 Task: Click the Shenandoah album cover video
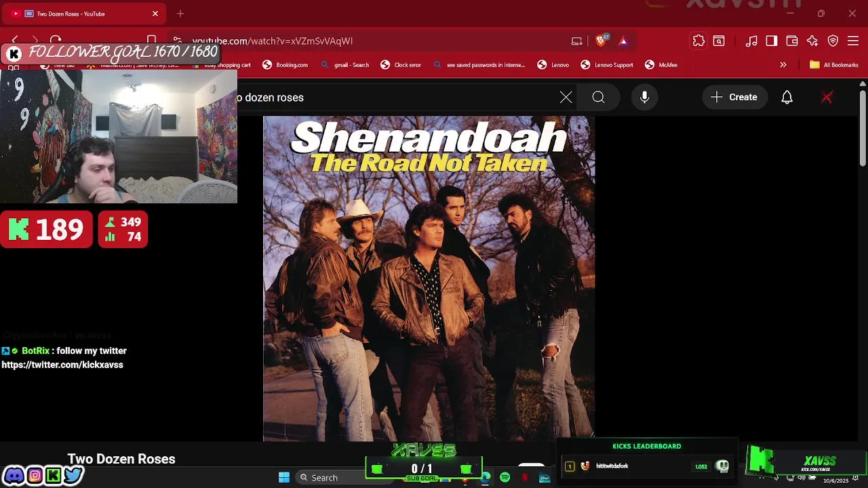(429, 278)
